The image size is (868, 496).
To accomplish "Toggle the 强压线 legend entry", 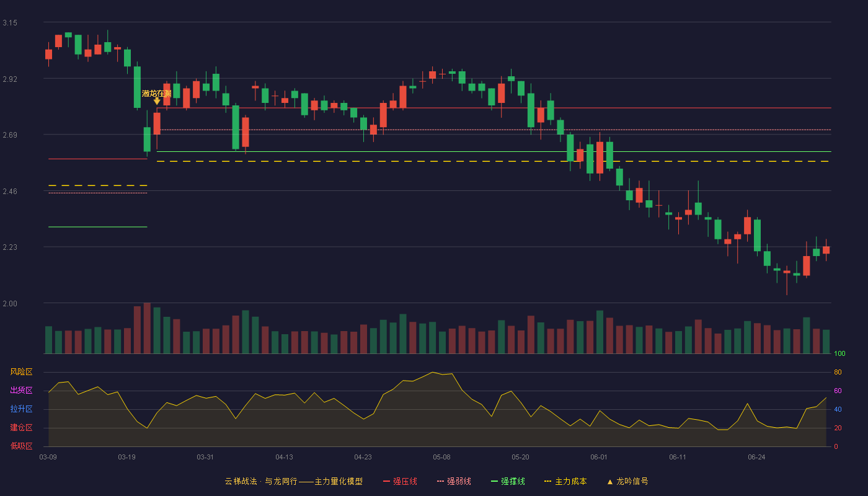I will point(400,481).
